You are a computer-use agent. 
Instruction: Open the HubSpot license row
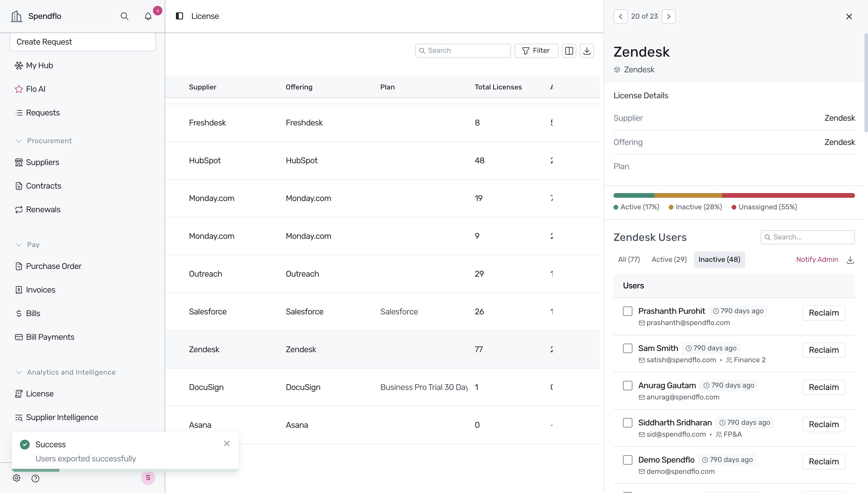(x=382, y=161)
